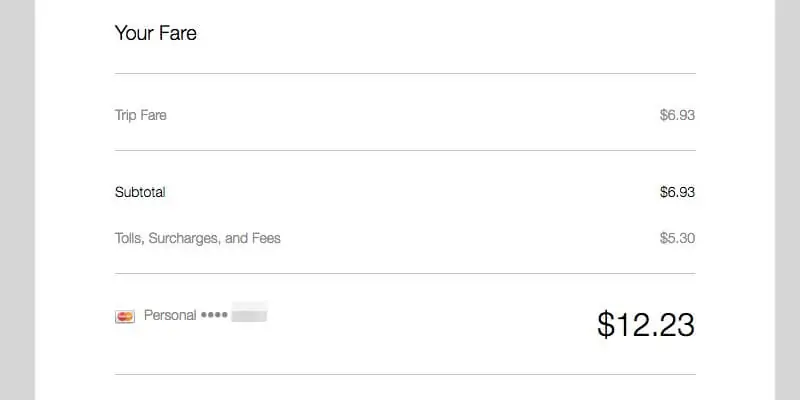Click the Trip Fare label
Viewport: 800px width, 400px height.
point(141,115)
